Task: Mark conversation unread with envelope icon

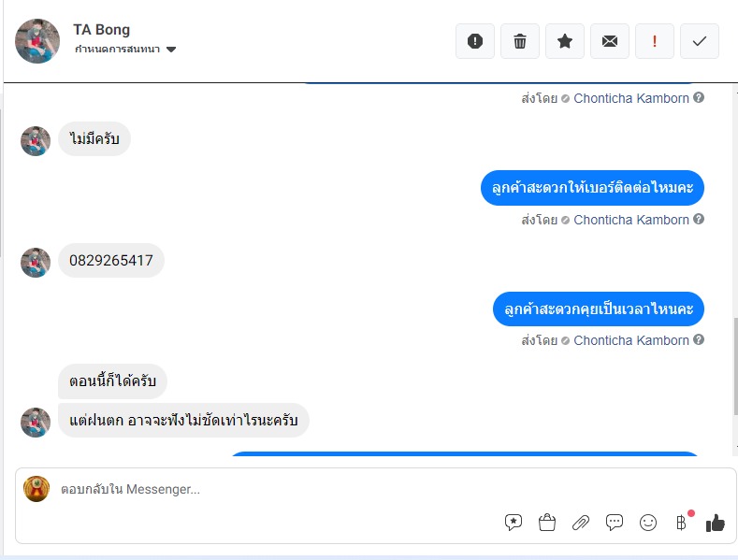Action: tap(610, 41)
